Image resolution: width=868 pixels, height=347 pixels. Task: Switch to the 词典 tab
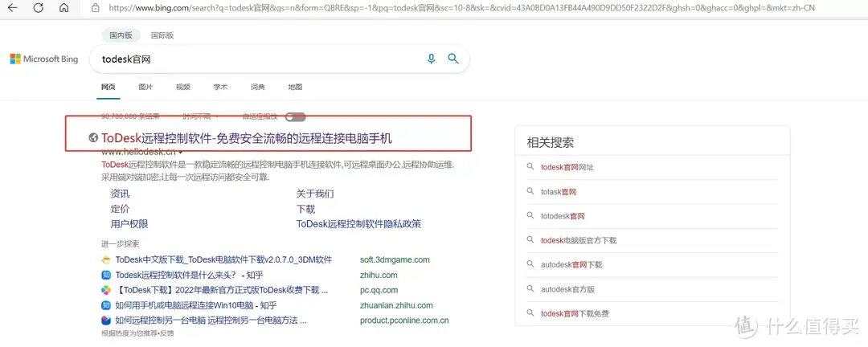coord(257,87)
